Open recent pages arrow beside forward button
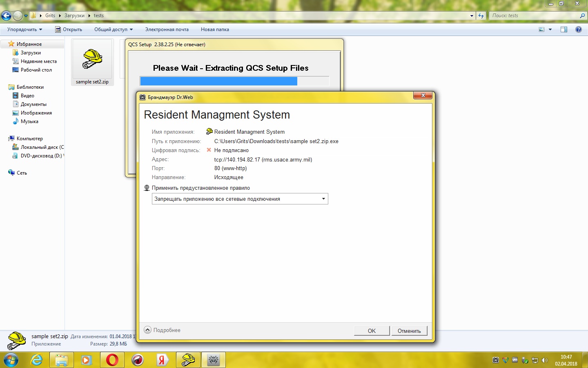 (x=26, y=16)
